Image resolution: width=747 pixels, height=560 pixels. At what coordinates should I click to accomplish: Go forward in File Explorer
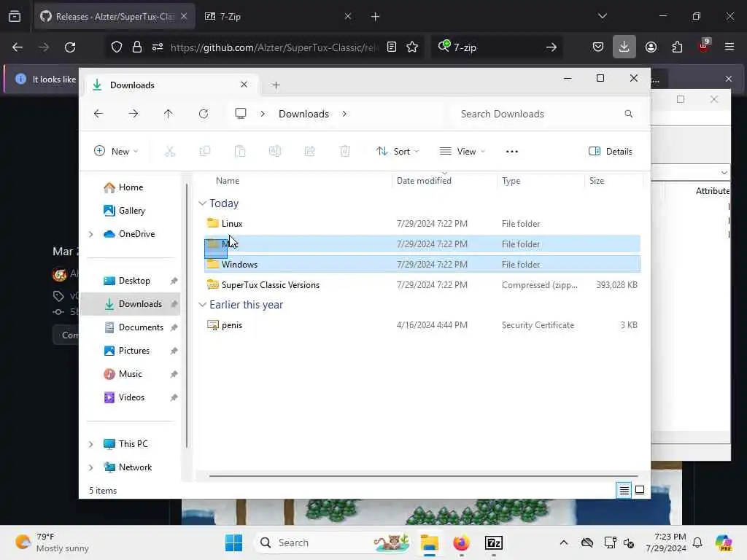pyautogui.click(x=133, y=114)
